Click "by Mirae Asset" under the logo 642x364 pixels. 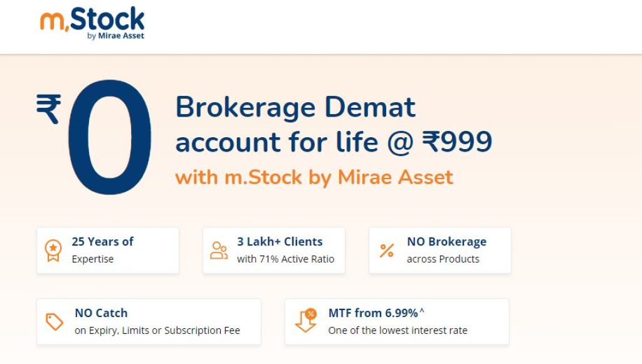[116, 36]
